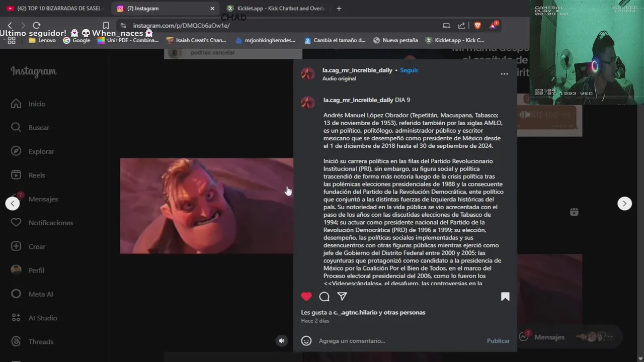Open the Unir PDF bookmark
Viewport: 644px width, 362px height.
coord(128,40)
